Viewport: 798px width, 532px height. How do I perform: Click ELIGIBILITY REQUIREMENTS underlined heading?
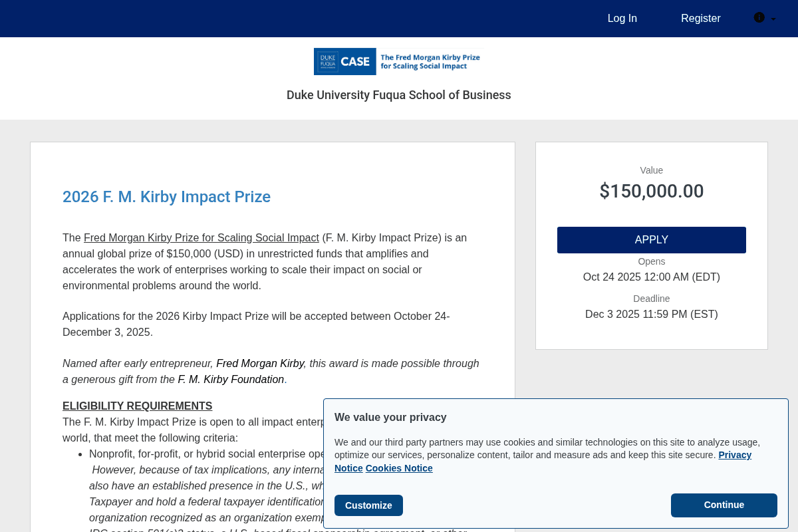[137, 406]
